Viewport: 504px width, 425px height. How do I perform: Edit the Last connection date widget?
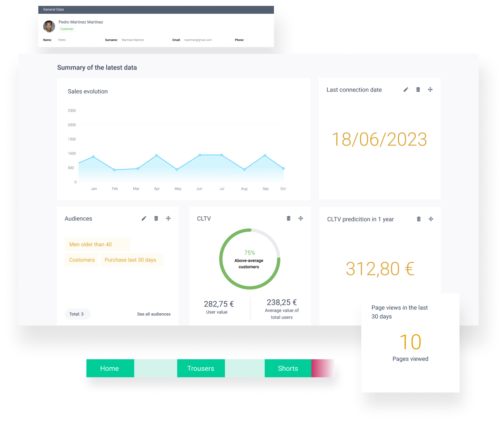(406, 90)
